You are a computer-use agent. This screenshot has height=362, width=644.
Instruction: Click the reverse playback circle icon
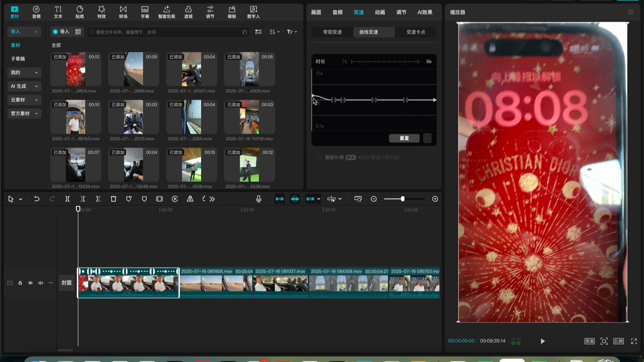[175, 199]
